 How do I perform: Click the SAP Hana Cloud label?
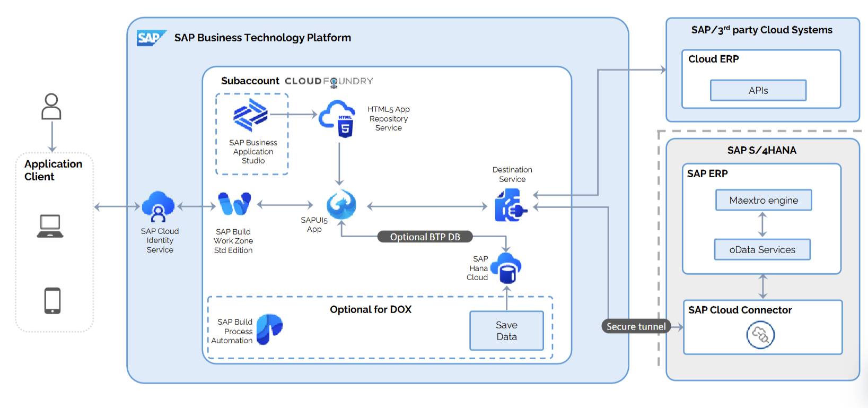pos(477,268)
